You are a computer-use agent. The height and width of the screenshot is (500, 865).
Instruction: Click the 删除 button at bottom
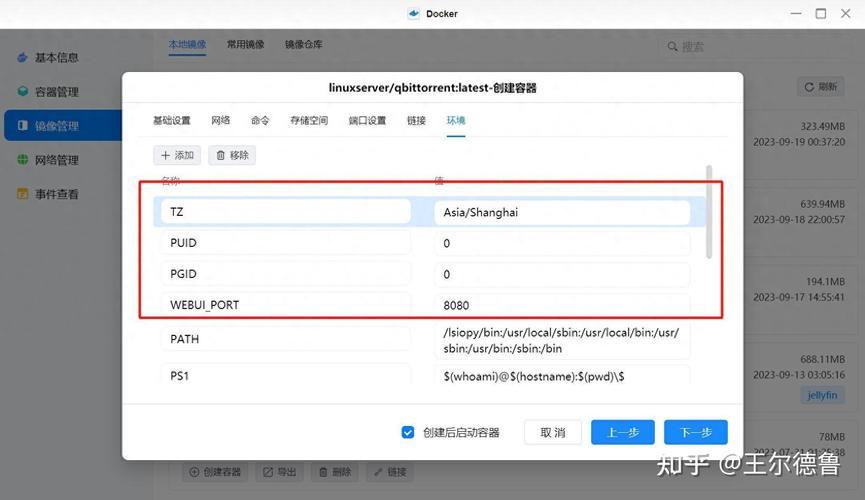[x=335, y=472]
